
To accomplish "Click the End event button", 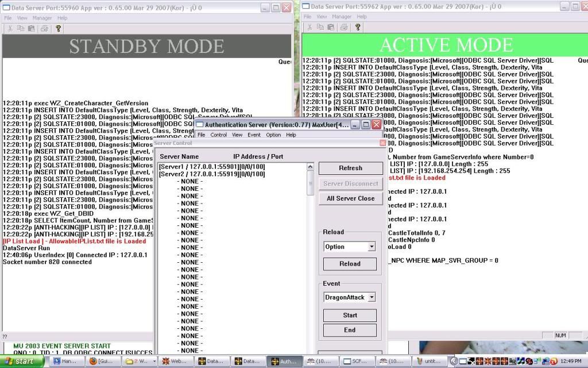I will click(x=350, y=330).
